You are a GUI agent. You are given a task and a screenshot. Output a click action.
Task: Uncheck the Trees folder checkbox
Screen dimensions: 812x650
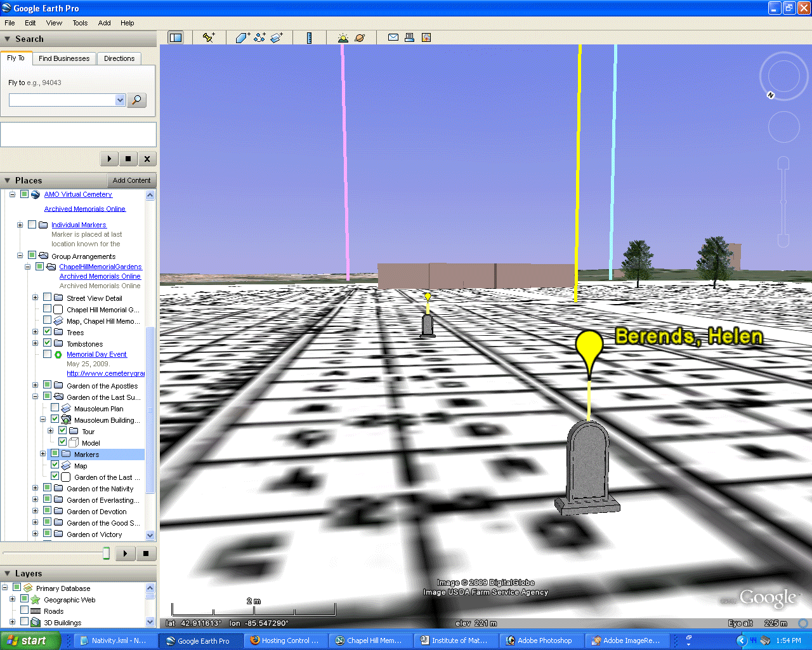(48, 332)
